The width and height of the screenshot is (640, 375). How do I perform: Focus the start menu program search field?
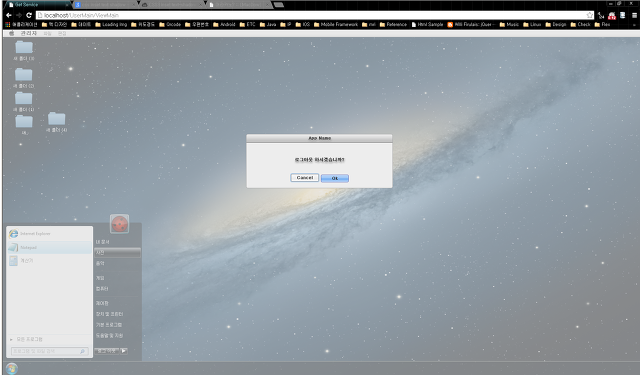pyautogui.click(x=49, y=351)
